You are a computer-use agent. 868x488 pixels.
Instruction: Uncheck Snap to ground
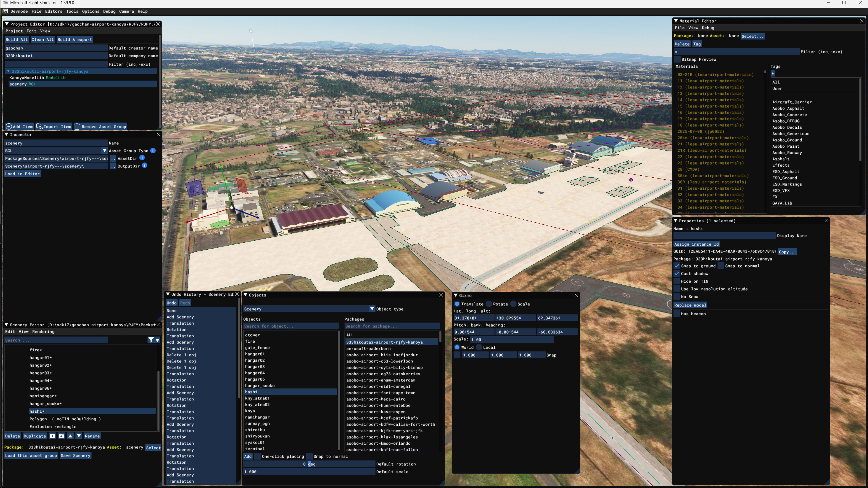click(677, 266)
